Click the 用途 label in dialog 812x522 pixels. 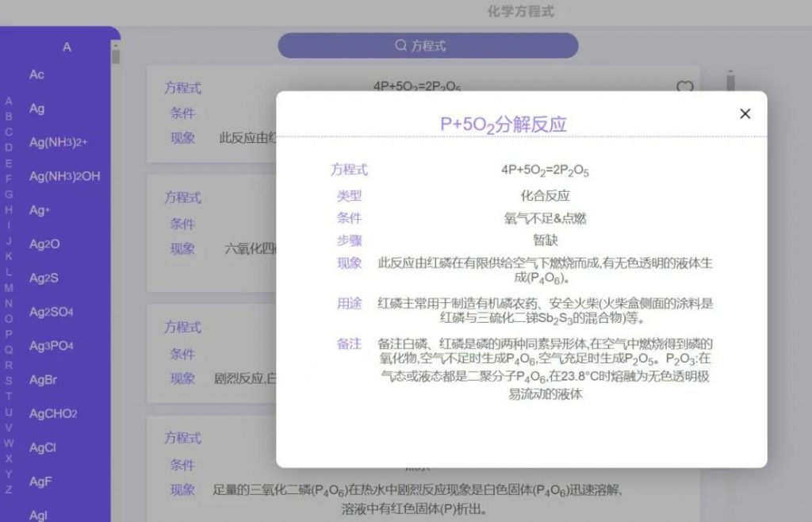pyautogui.click(x=349, y=303)
